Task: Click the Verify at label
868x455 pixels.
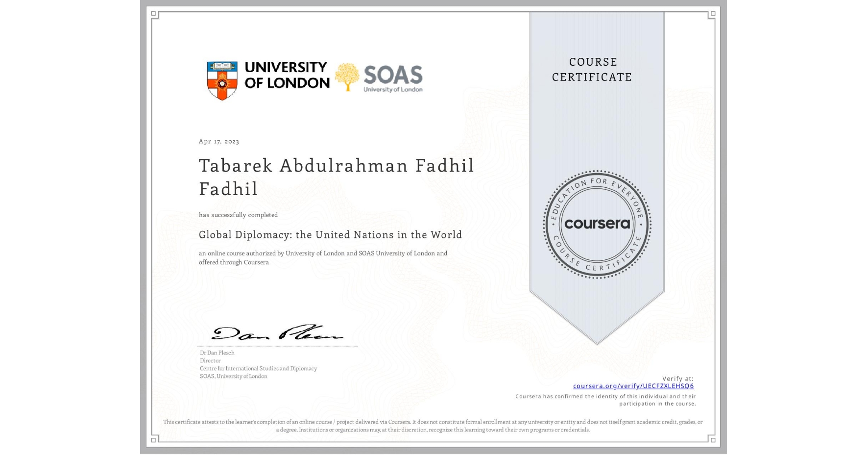Action: pyautogui.click(x=677, y=378)
